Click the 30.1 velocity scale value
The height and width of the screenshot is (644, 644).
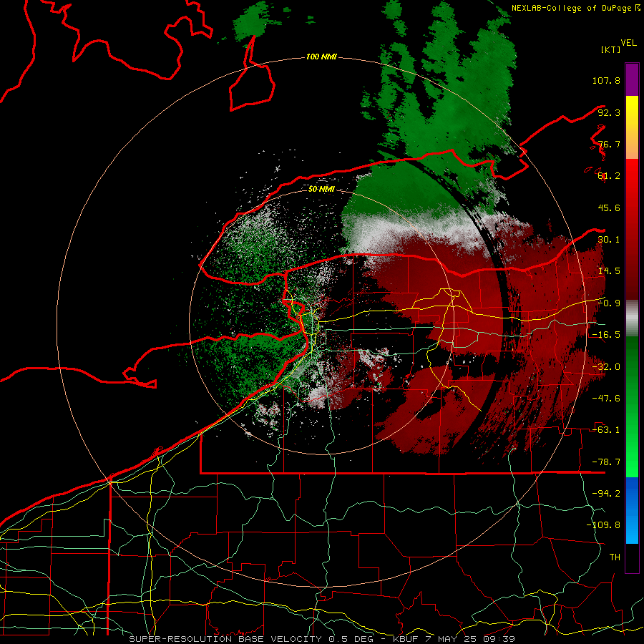(609, 240)
